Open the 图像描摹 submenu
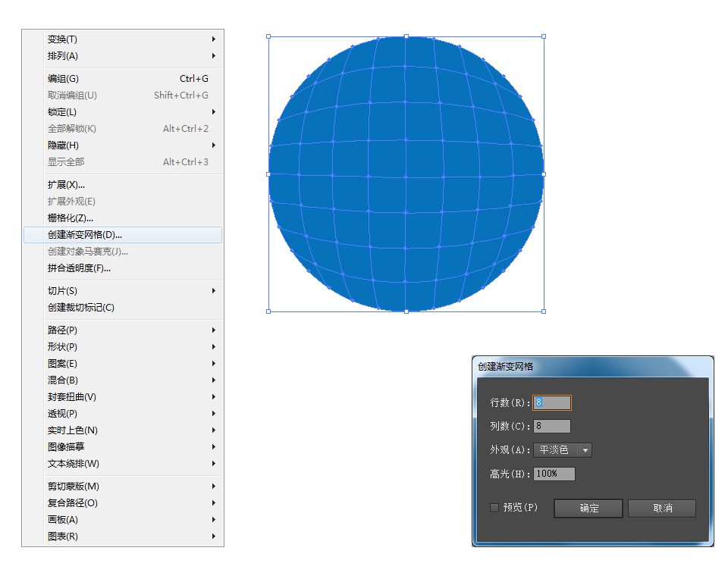The width and height of the screenshot is (728, 582). pyautogui.click(x=66, y=447)
